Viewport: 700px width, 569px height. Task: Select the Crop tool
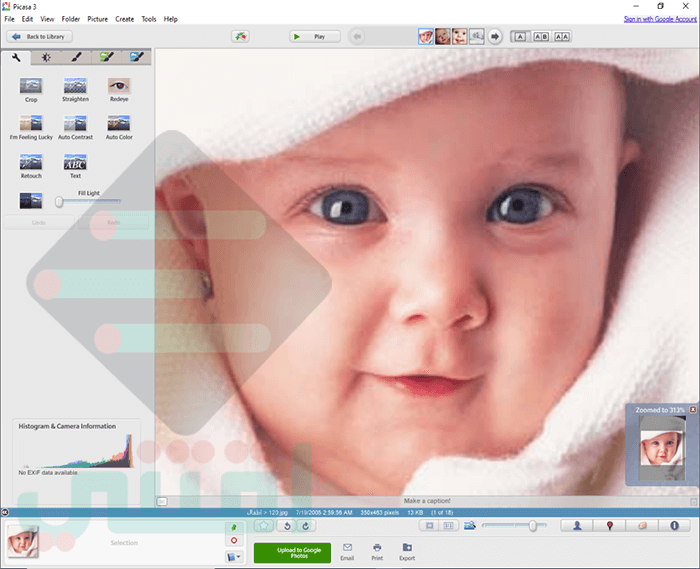pos(31,90)
